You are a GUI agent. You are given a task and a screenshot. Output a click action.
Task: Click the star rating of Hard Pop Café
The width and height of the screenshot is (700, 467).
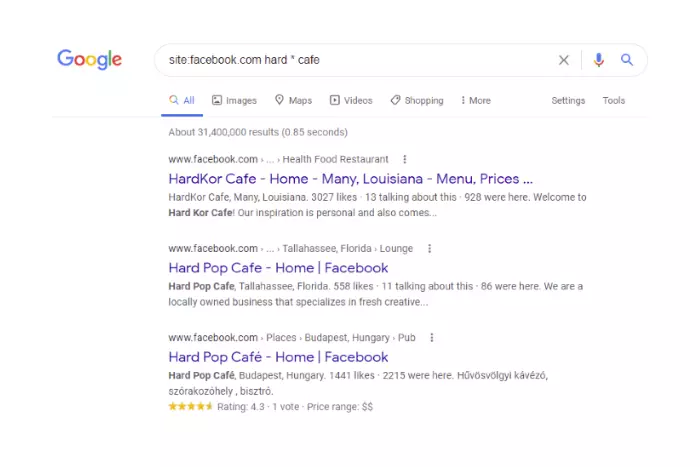tap(190, 407)
